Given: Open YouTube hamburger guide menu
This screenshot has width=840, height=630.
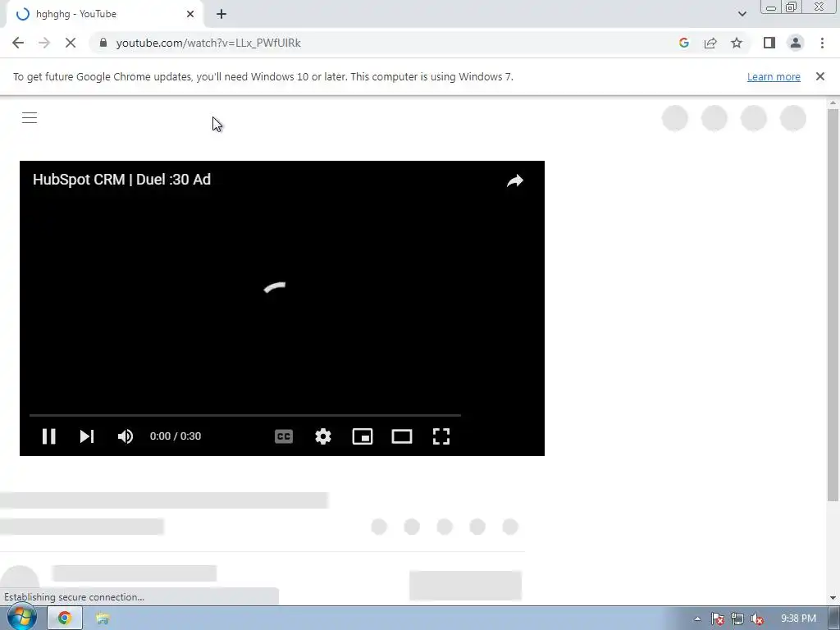Looking at the screenshot, I should [30, 118].
